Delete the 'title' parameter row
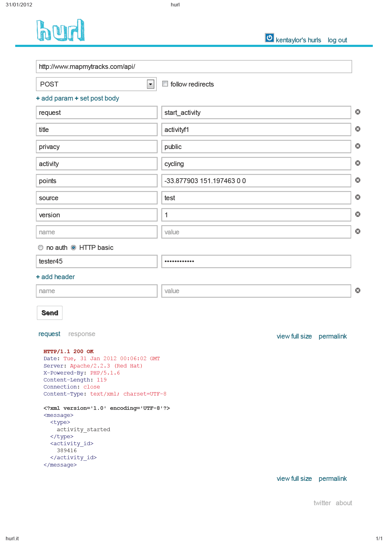This screenshot has height=543, width=392. [x=358, y=129]
